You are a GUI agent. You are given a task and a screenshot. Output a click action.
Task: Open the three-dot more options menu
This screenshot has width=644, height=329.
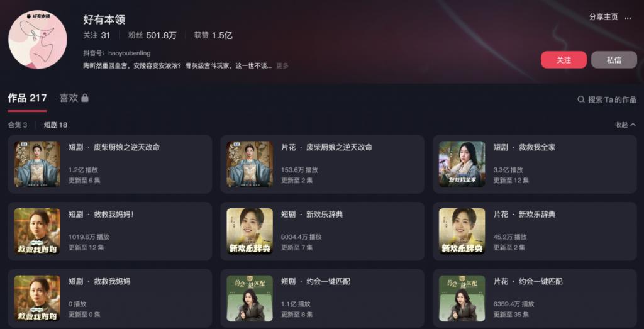click(x=628, y=18)
